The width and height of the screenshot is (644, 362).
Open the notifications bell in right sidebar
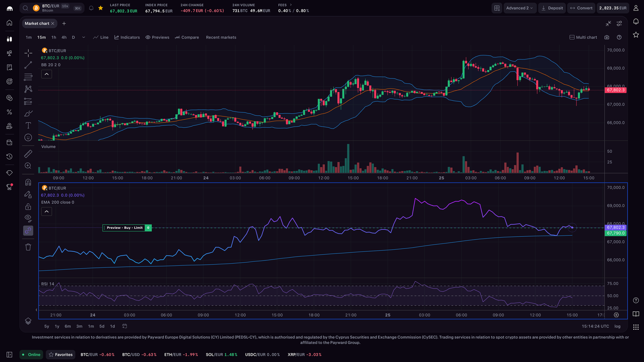click(x=636, y=21)
